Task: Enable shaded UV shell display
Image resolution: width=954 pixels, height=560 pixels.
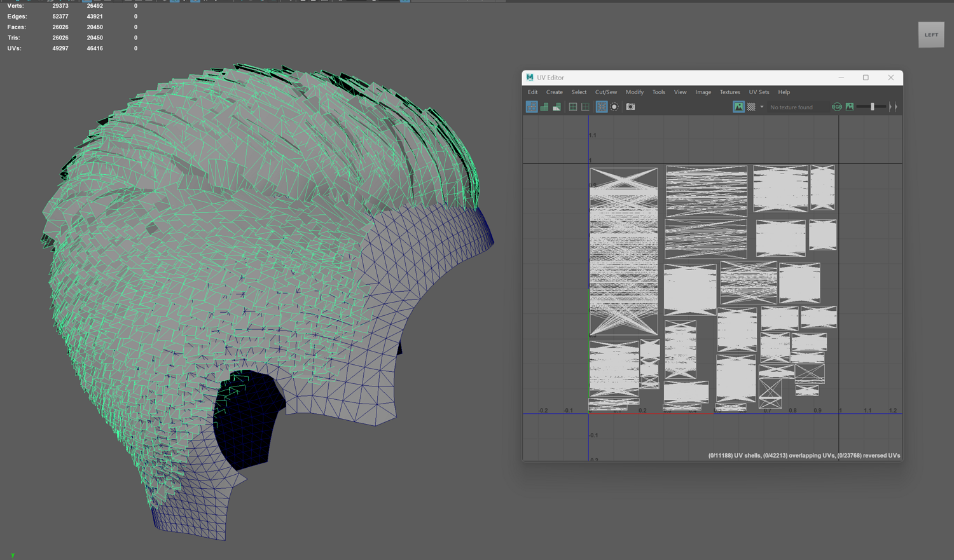Action: click(x=544, y=107)
